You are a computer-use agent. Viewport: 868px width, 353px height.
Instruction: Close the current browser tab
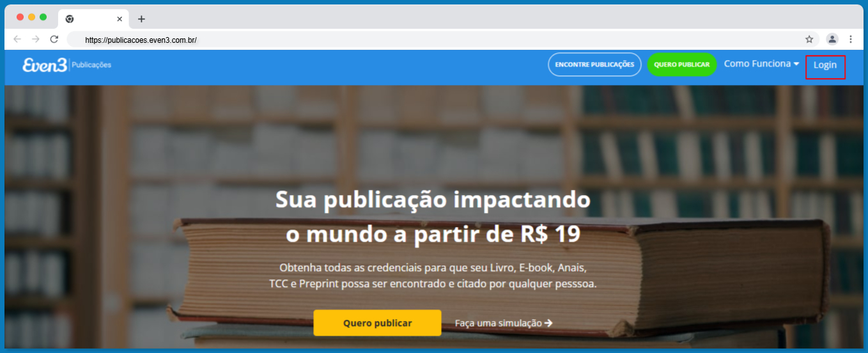tap(120, 19)
